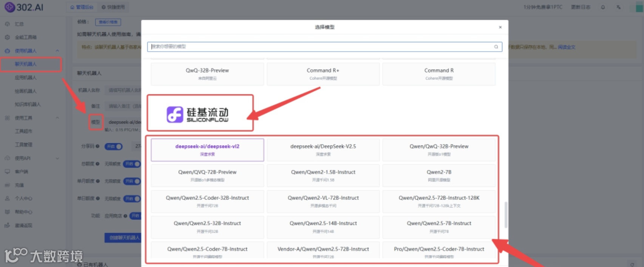The image size is (644, 267).
Task: Toggle the 单日额度 无限额度 switch
Action: (x=132, y=198)
